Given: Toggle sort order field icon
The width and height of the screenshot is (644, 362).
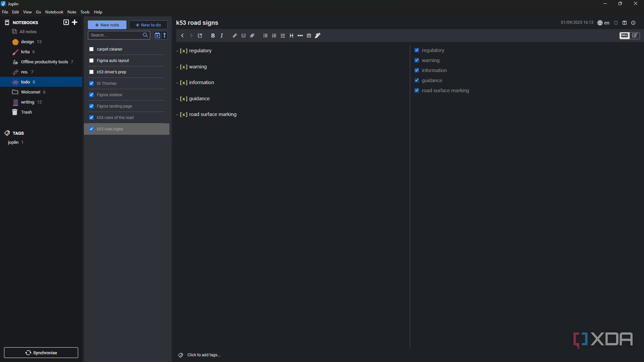Looking at the screenshot, I should (157, 35).
